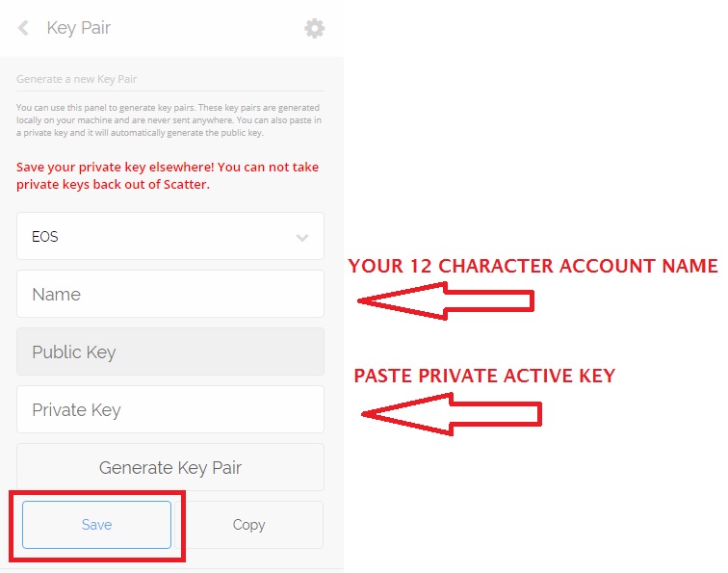Click the red private key warning text
The width and height of the screenshot is (728, 573).
coord(168,175)
